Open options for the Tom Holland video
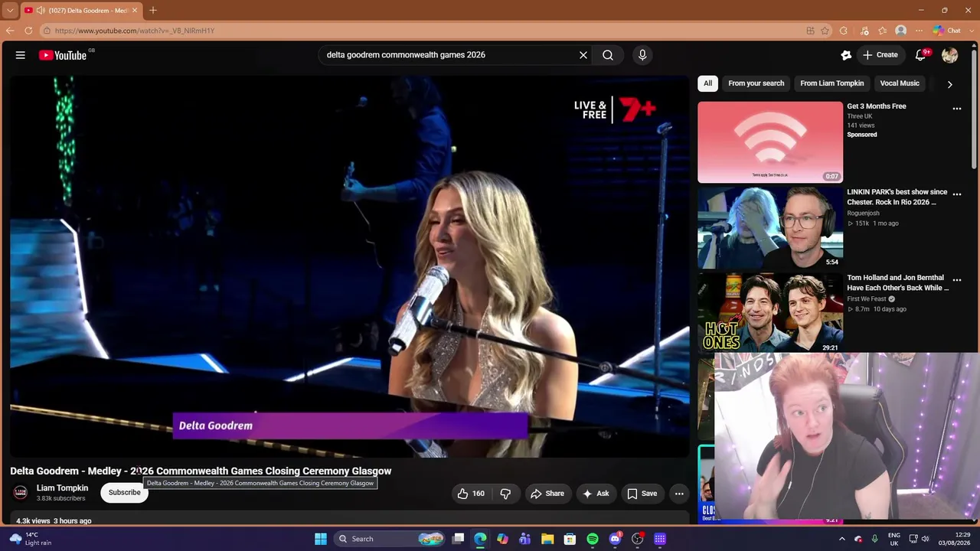980x551 pixels. [x=957, y=280]
